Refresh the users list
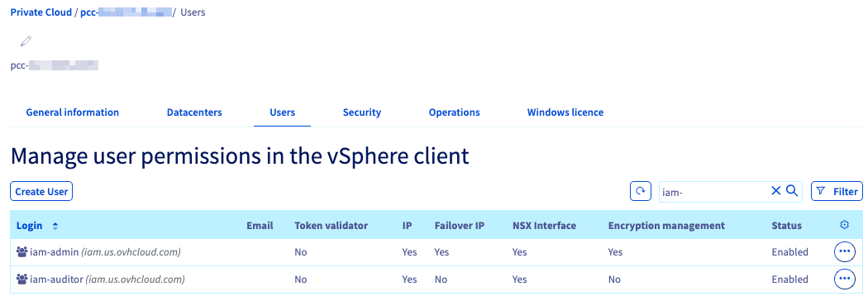Screen dimensions: 868x301 coord(641,192)
